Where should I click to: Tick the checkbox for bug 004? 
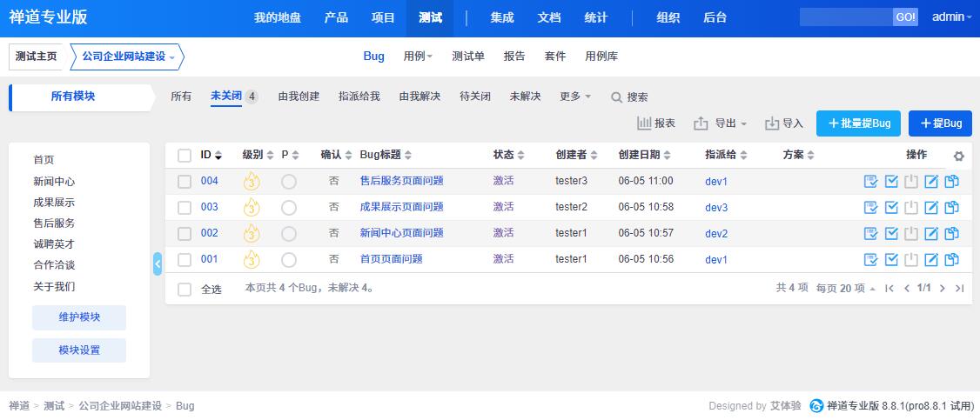185,182
